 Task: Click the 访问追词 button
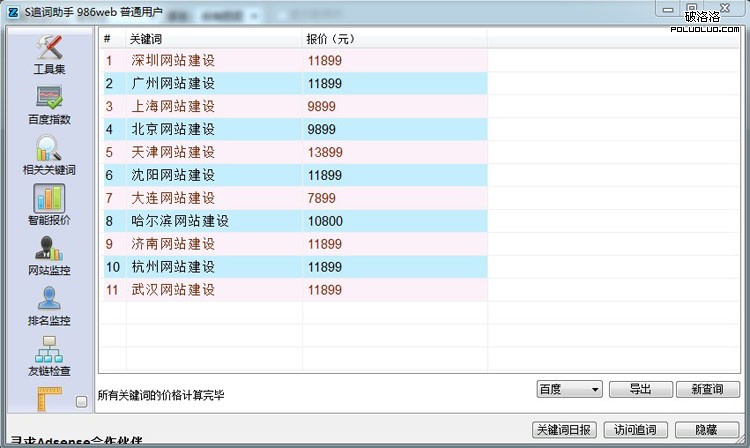coord(635,429)
